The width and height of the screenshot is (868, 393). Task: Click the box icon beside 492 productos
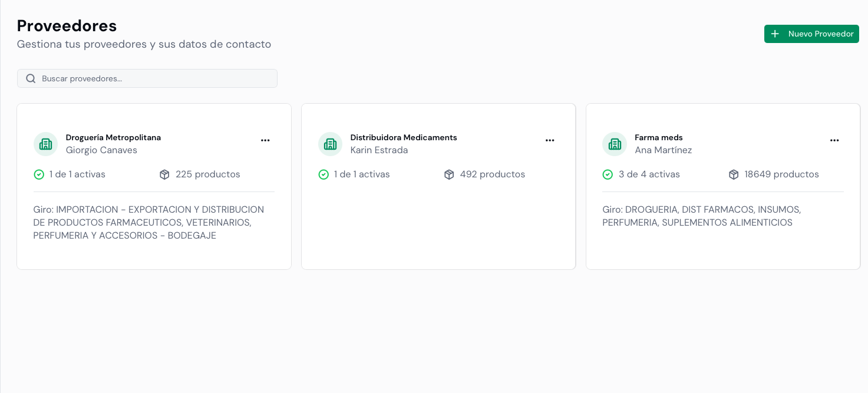tap(449, 174)
